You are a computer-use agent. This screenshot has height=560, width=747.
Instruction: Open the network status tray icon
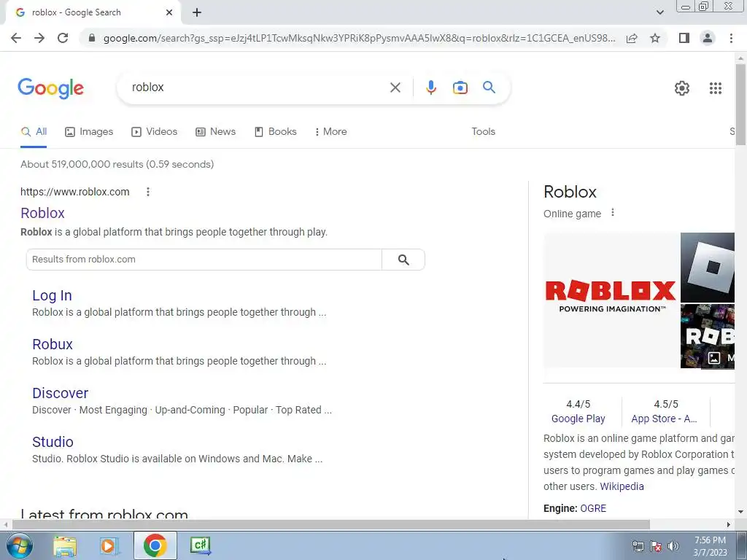coord(638,546)
